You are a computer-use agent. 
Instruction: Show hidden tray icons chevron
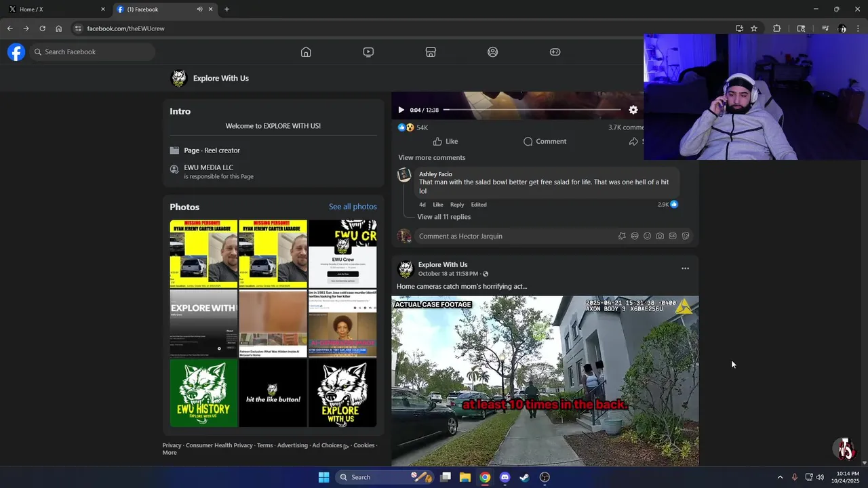[x=780, y=477]
